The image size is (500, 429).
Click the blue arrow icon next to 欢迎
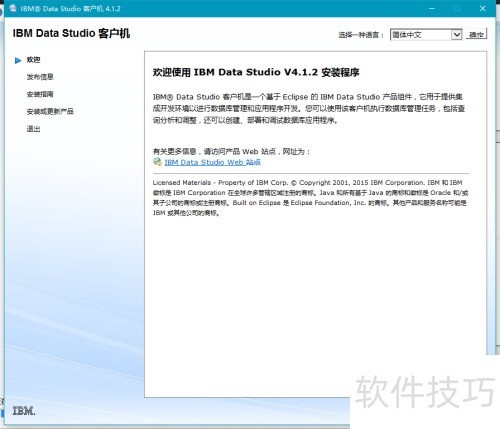tap(18, 60)
